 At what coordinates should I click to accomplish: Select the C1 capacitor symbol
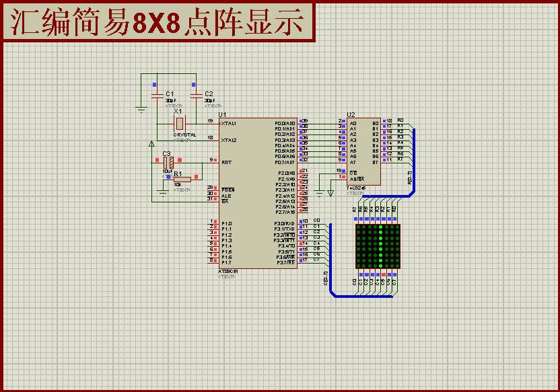(157, 95)
